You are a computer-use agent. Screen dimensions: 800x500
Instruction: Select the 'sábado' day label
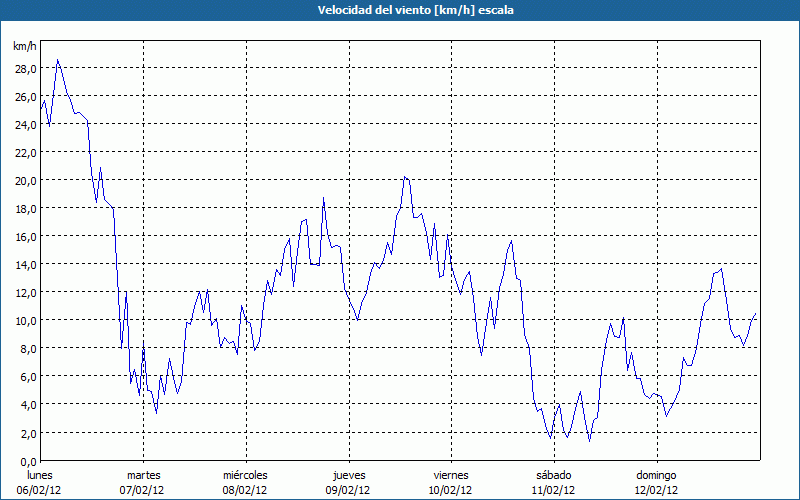coord(553,475)
